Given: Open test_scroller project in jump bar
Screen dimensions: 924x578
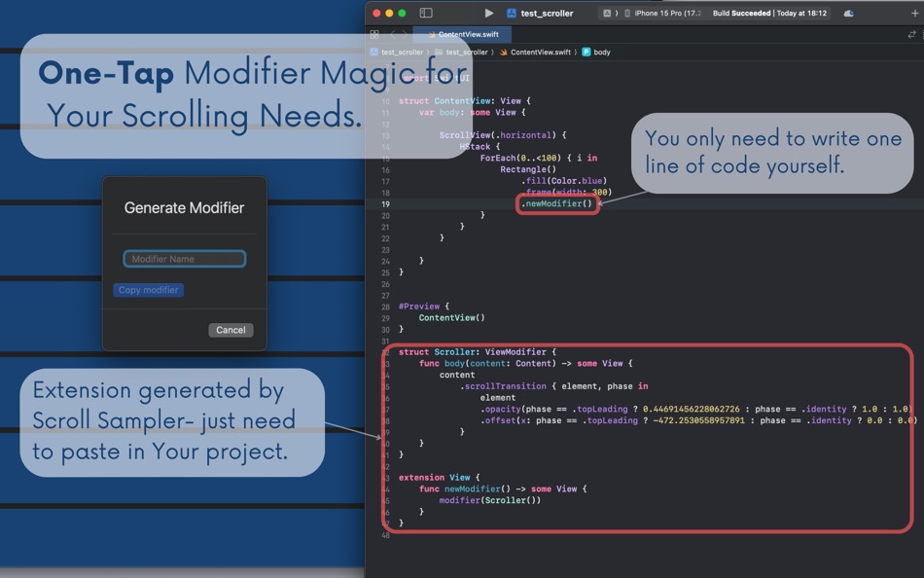Looking at the screenshot, I should click(x=397, y=52).
